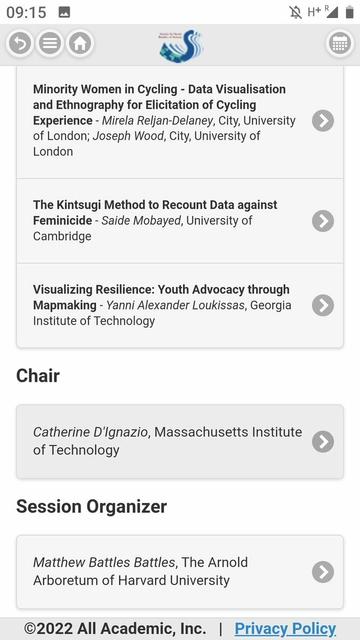Open the hamburger menu icon

[50, 43]
